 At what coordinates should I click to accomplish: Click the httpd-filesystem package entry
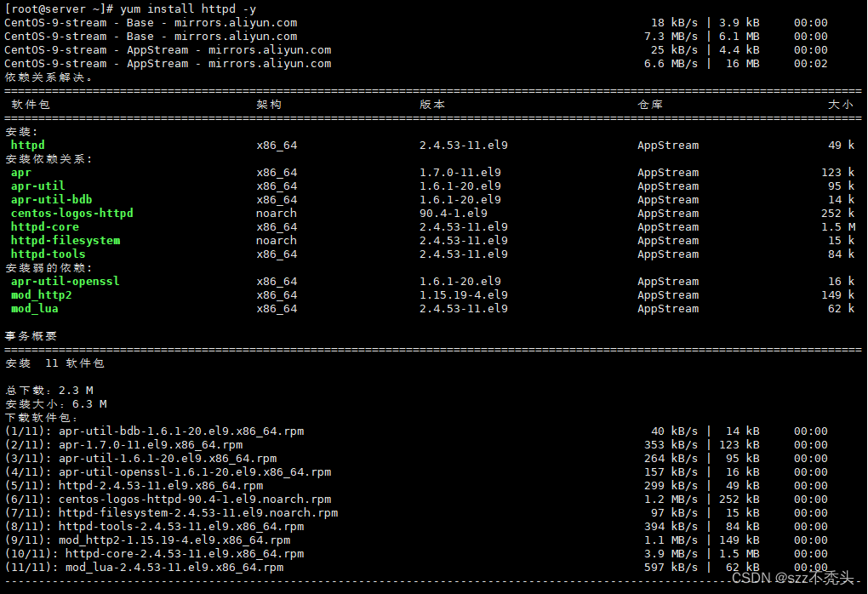[65, 240]
